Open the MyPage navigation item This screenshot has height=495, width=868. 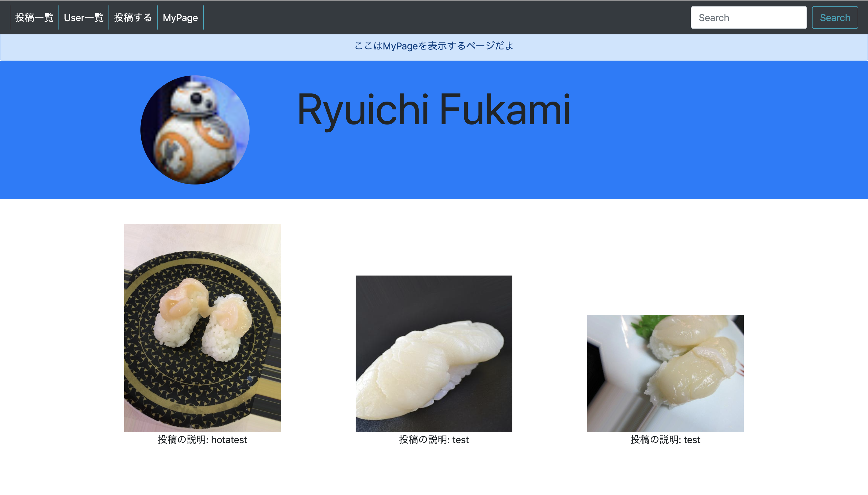(180, 17)
